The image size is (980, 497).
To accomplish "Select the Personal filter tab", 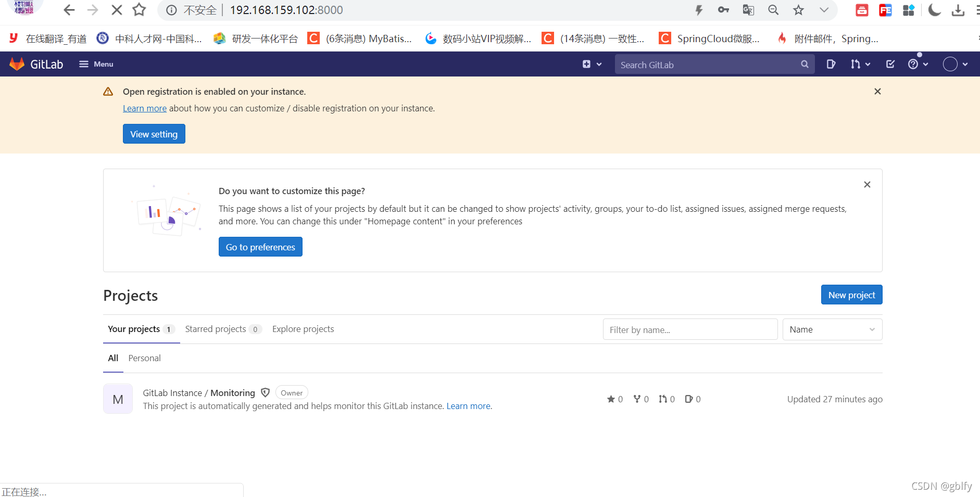I will click(x=144, y=358).
